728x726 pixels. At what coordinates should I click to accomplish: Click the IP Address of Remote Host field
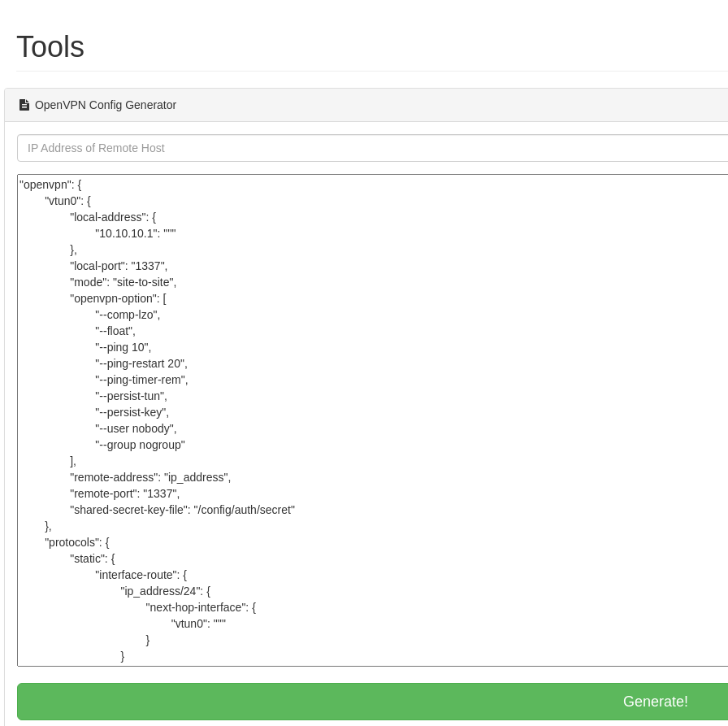[372, 148]
